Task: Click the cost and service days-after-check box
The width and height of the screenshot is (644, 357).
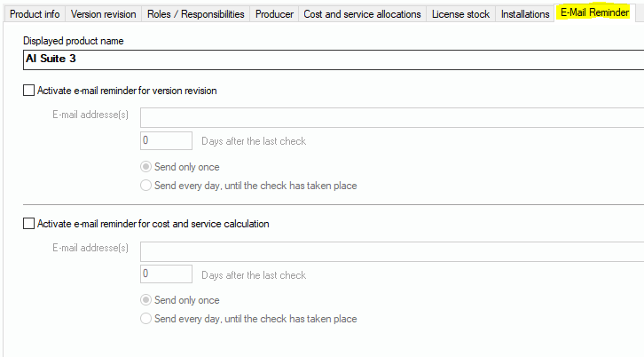Action: 166,274
